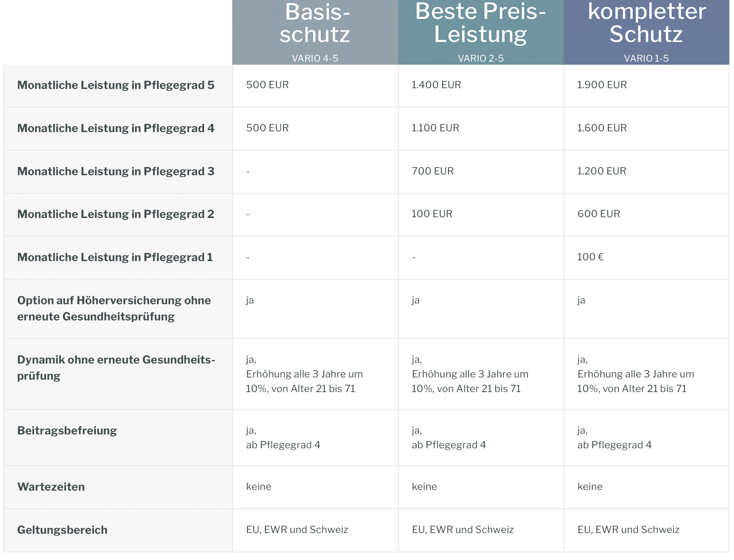This screenshot has height=560, width=734.
Task: Click the 100 € cell
Action: point(590,257)
